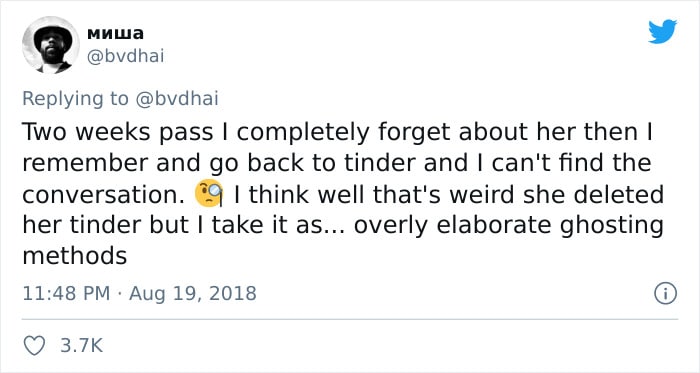Click the phrase 'she deleted'
This screenshot has width=700, height=373.
tap(593, 195)
